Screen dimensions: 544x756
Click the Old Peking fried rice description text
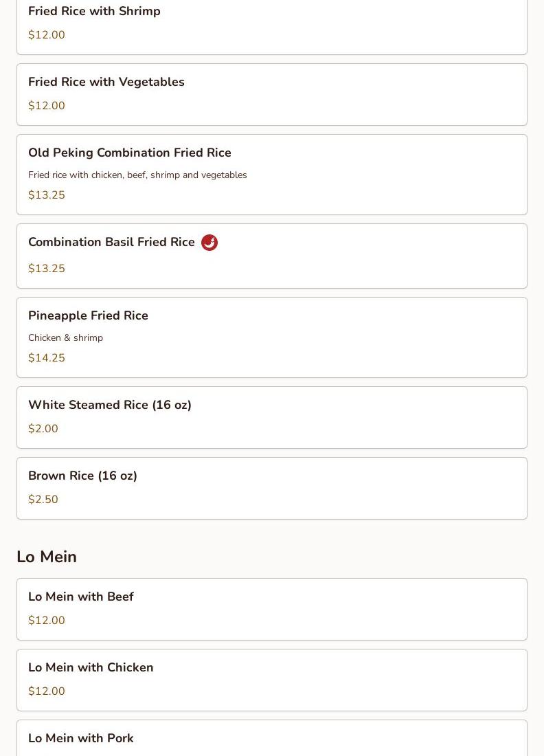coord(137,175)
